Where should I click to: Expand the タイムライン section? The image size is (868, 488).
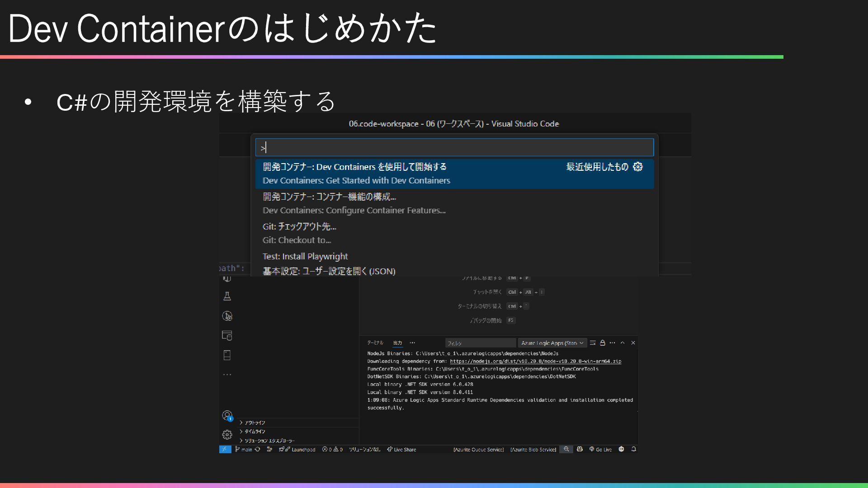(x=299, y=431)
